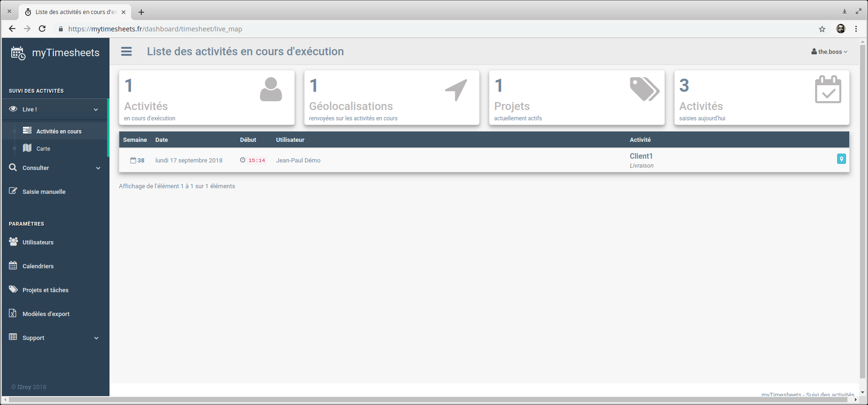Click the Client1 activity link
868x405 pixels.
coord(641,156)
